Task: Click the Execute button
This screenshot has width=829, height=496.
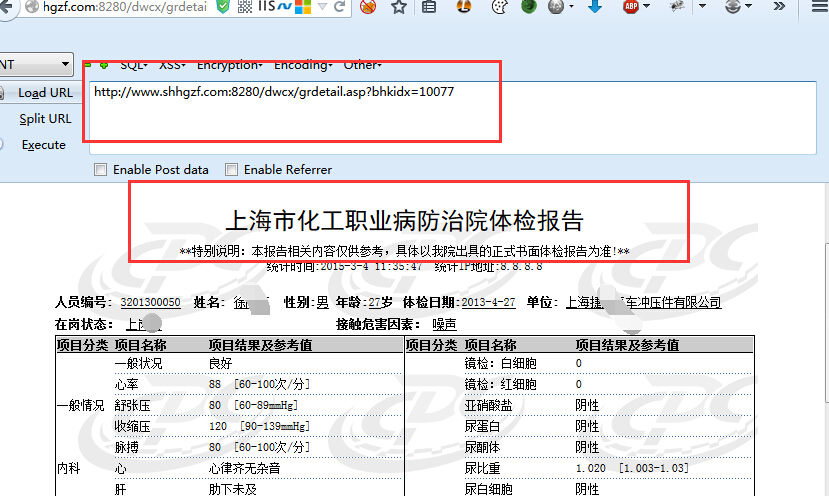Action: click(43, 145)
